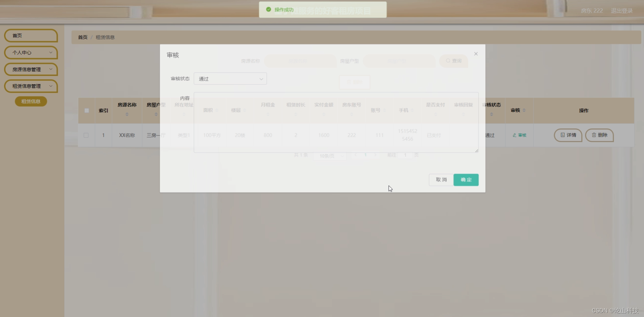Image resolution: width=644 pixels, height=317 pixels.
Task: Click the 删除 trash icon in the operation column
Action: point(594,135)
